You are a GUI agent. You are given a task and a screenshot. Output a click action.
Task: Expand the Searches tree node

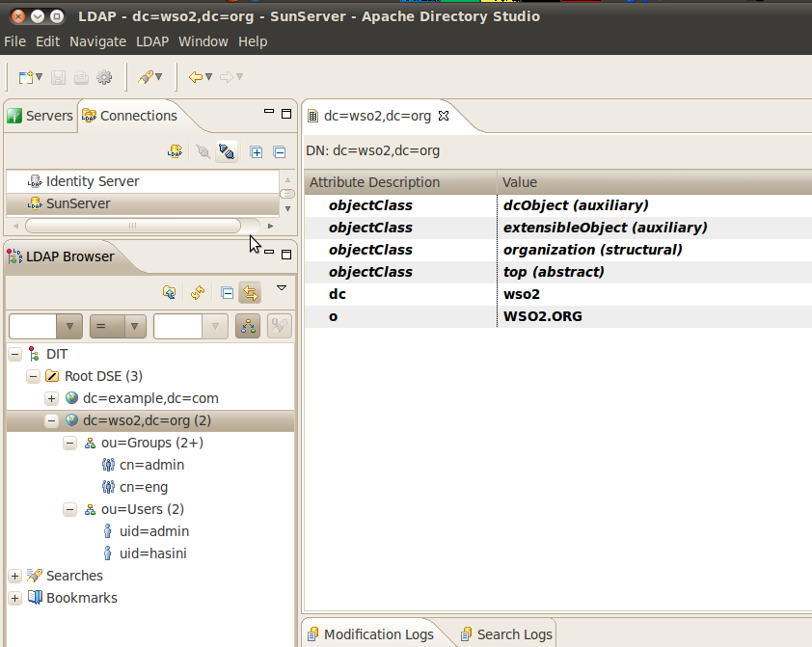click(14, 575)
